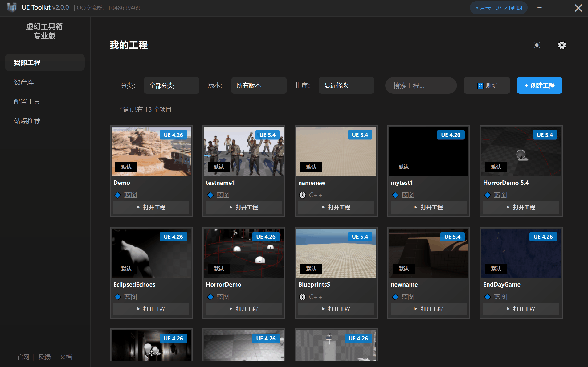The image size is (588, 367).
Task: Click the 月卡 subscription badge in title bar
Action: tap(498, 8)
